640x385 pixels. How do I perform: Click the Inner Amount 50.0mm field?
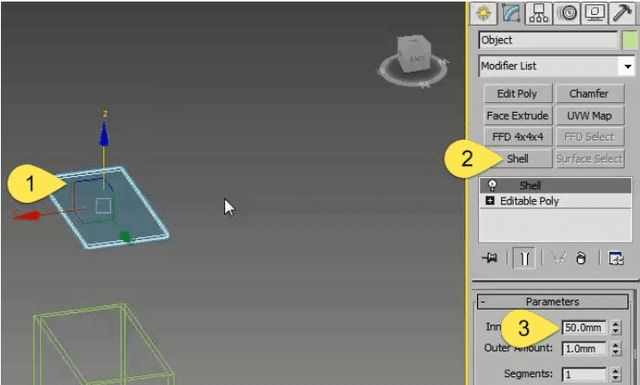pyautogui.click(x=584, y=327)
